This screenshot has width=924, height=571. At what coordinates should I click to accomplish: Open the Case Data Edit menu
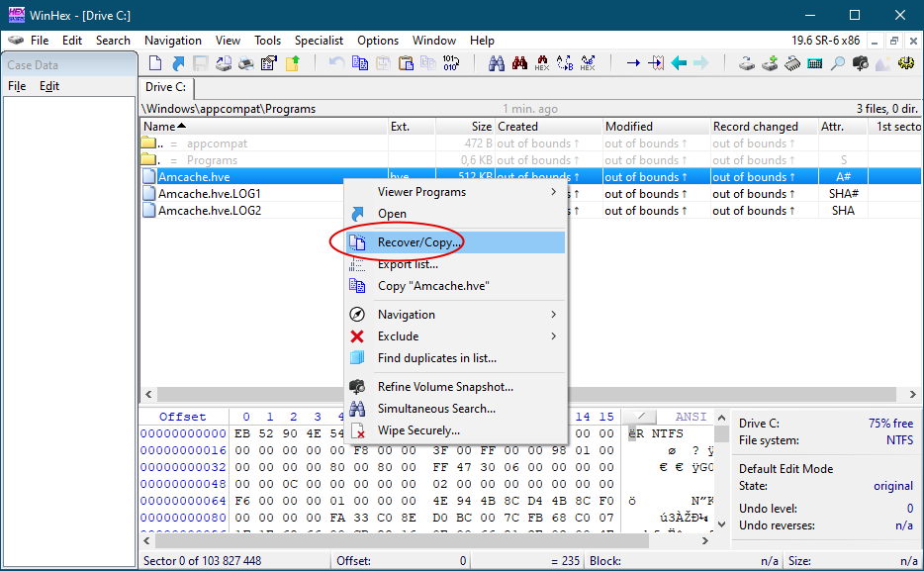[49, 86]
